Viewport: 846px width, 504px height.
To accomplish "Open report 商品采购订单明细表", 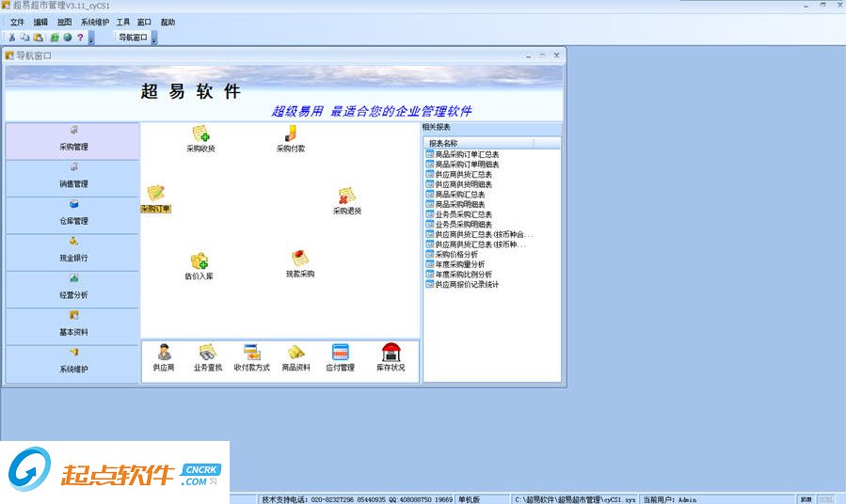I will point(462,165).
